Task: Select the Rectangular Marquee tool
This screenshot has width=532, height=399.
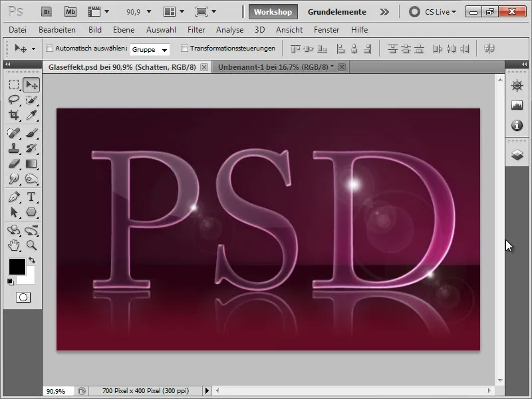Action: coord(14,84)
